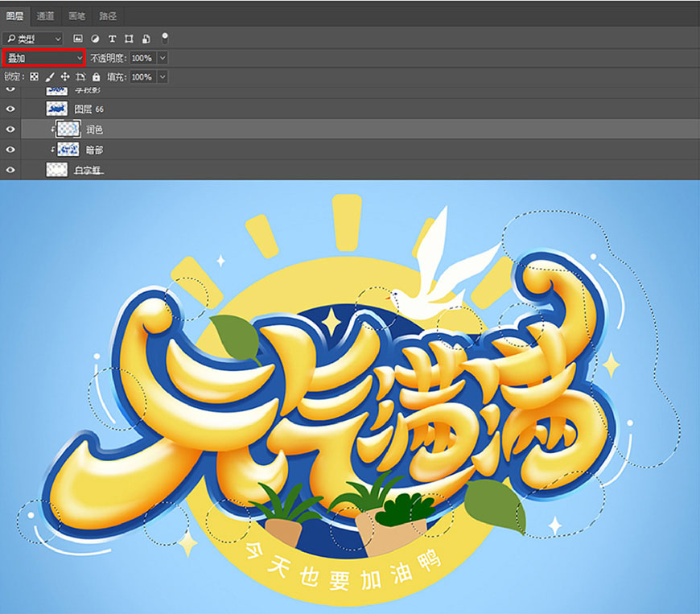Lock layer position move icon

pyautogui.click(x=65, y=76)
